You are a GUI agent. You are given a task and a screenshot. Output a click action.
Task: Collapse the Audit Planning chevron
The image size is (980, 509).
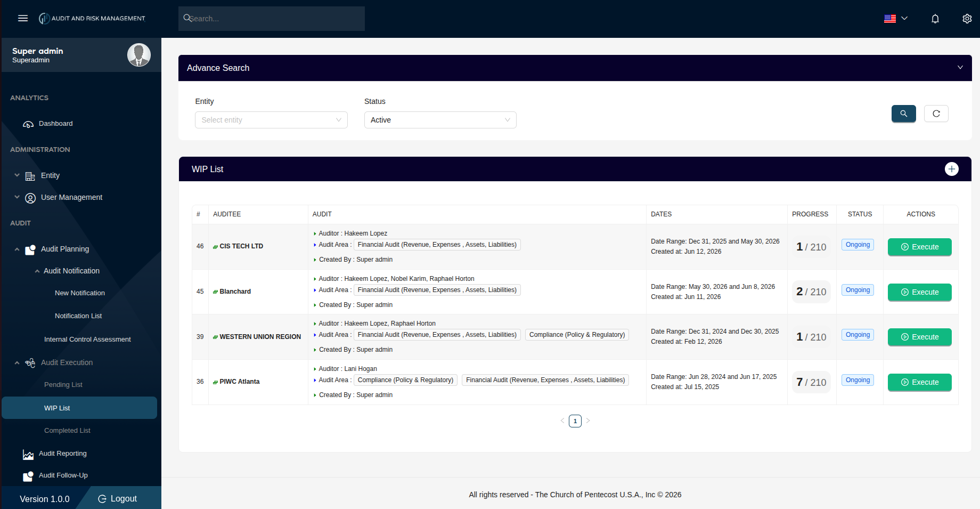tap(17, 249)
